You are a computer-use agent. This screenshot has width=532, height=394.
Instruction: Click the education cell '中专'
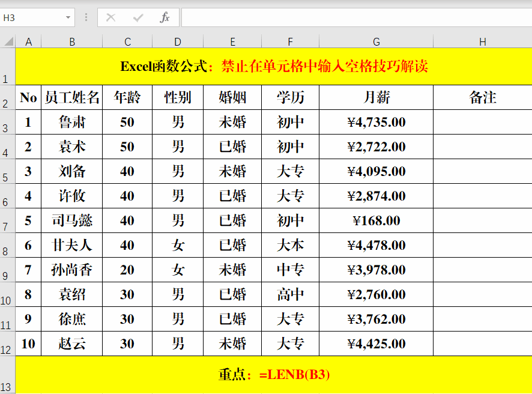tap(290, 270)
